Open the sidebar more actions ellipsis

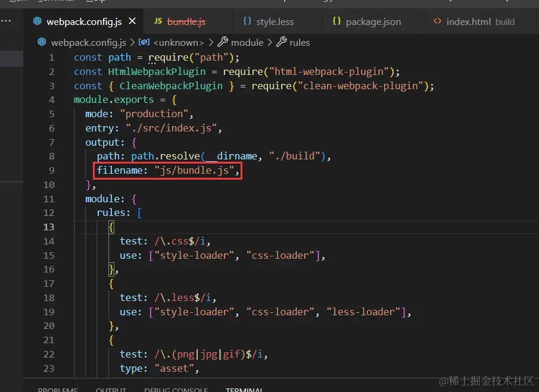(x=6, y=21)
